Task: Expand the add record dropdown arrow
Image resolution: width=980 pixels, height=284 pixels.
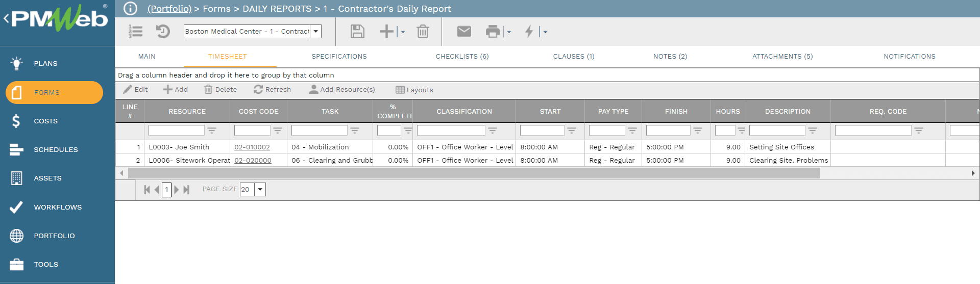Action: [403, 32]
